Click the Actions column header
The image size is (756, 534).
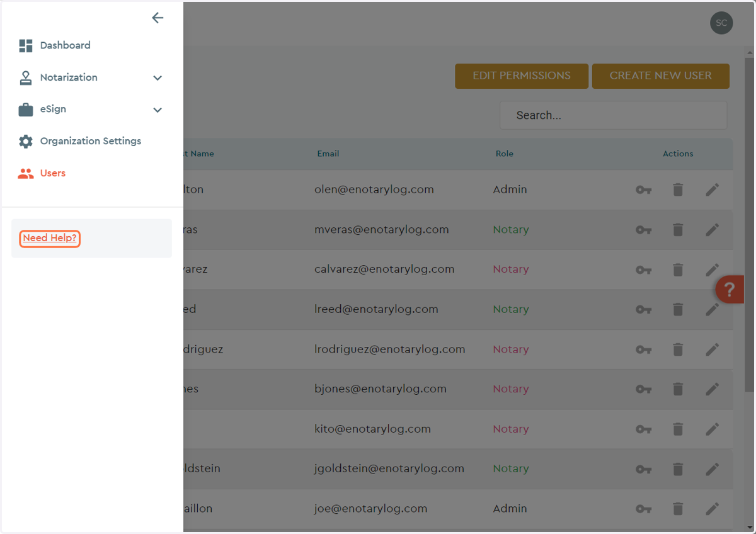point(678,154)
